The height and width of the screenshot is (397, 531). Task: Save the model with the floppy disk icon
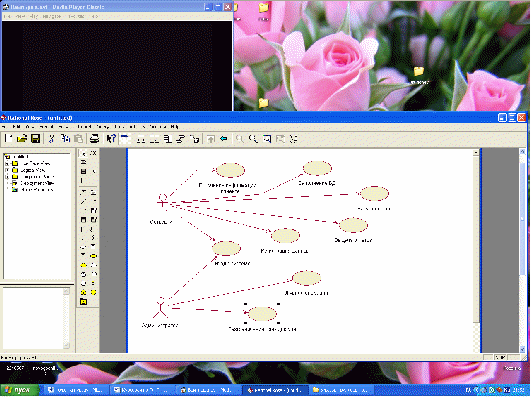(36, 139)
